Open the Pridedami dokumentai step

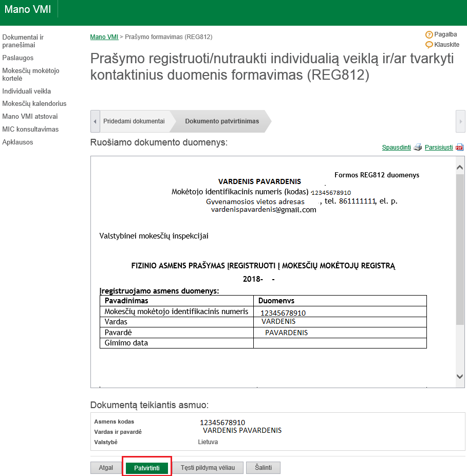[x=134, y=121]
